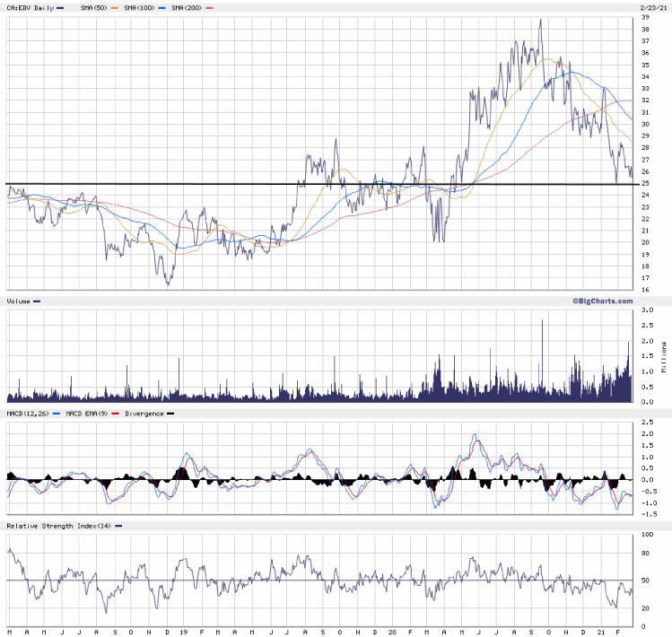This screenshot has height=637, width=672.
Task: Click the -1.5 label on MACD axis
Action: (648, 515)
